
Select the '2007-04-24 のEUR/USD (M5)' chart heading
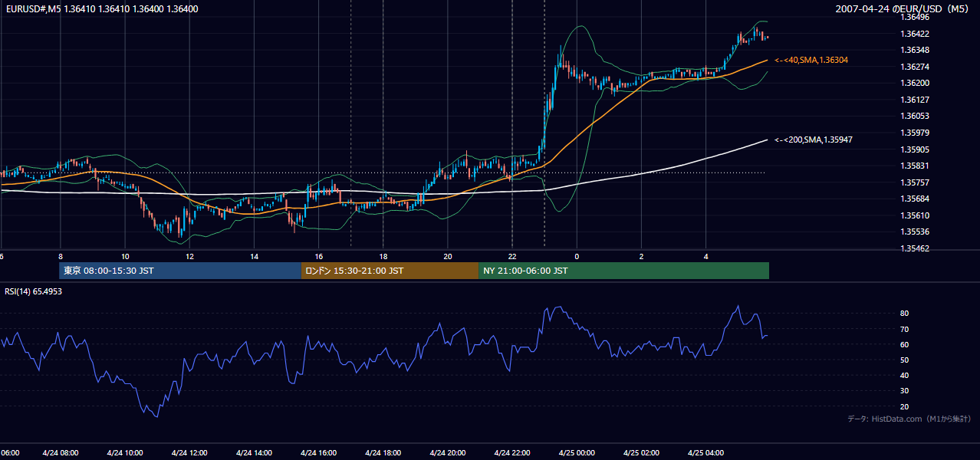point(902,9)
